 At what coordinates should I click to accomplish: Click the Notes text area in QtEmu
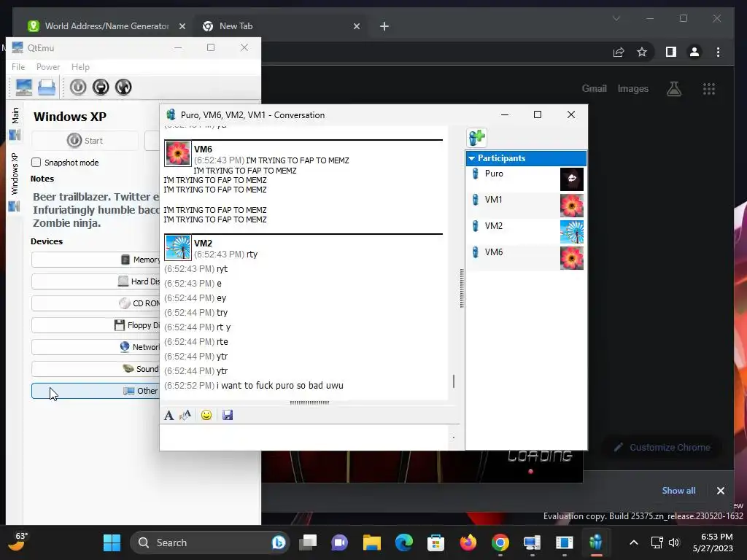point(96,210)
